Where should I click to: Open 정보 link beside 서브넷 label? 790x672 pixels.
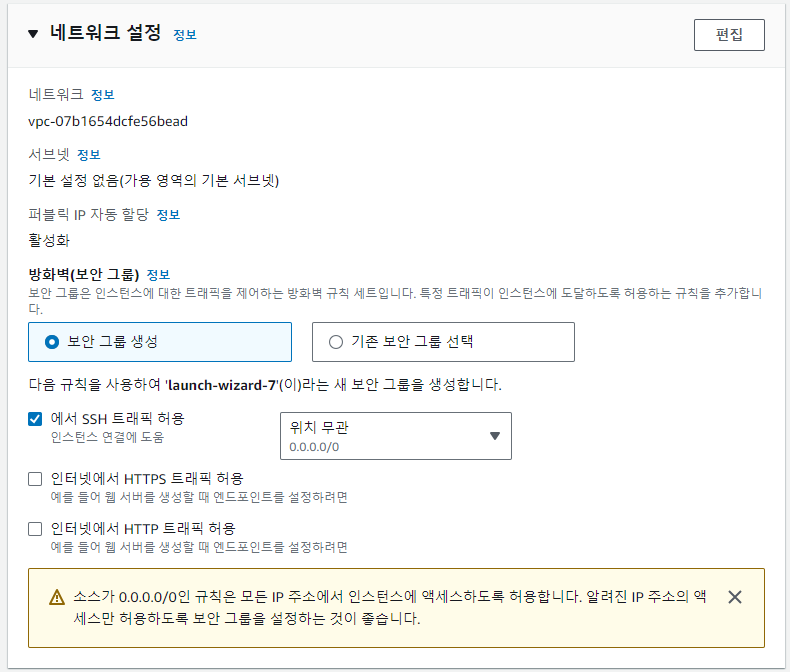89,155
